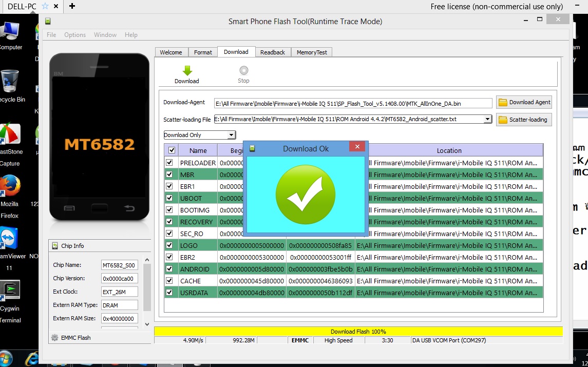
Task: Click the Chip Version field 0x0000ca00
Action: pos(120,279)
